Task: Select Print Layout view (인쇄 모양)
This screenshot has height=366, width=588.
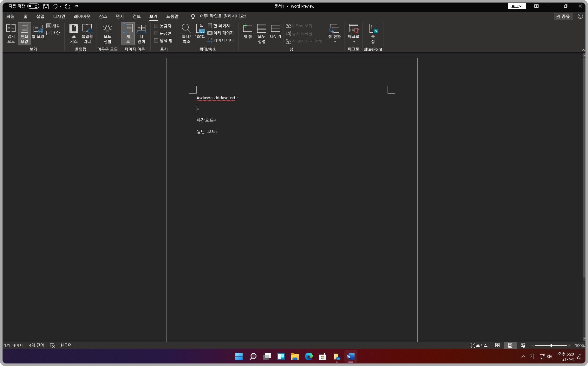Action: (24, 34)
